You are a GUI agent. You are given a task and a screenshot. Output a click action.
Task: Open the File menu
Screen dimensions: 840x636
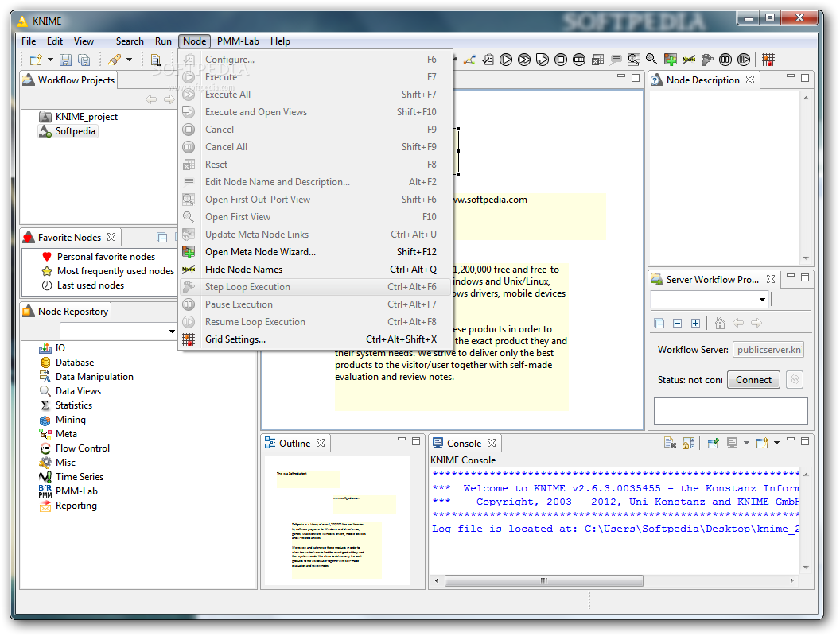point(29,41)
